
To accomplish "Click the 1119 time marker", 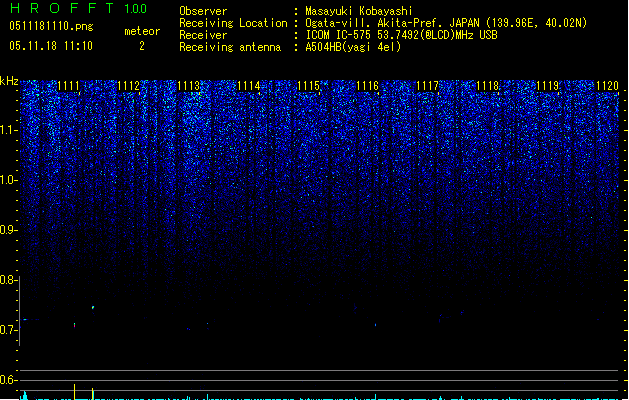I will 548,86.
